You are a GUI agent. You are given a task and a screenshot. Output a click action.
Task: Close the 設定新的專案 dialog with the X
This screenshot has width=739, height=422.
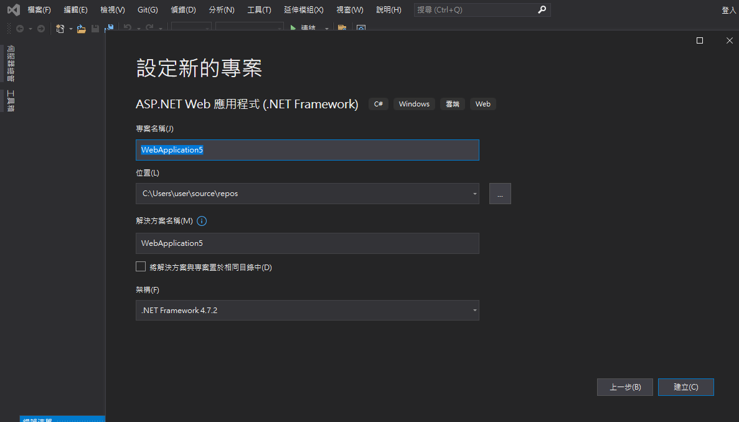coord(730,41)
